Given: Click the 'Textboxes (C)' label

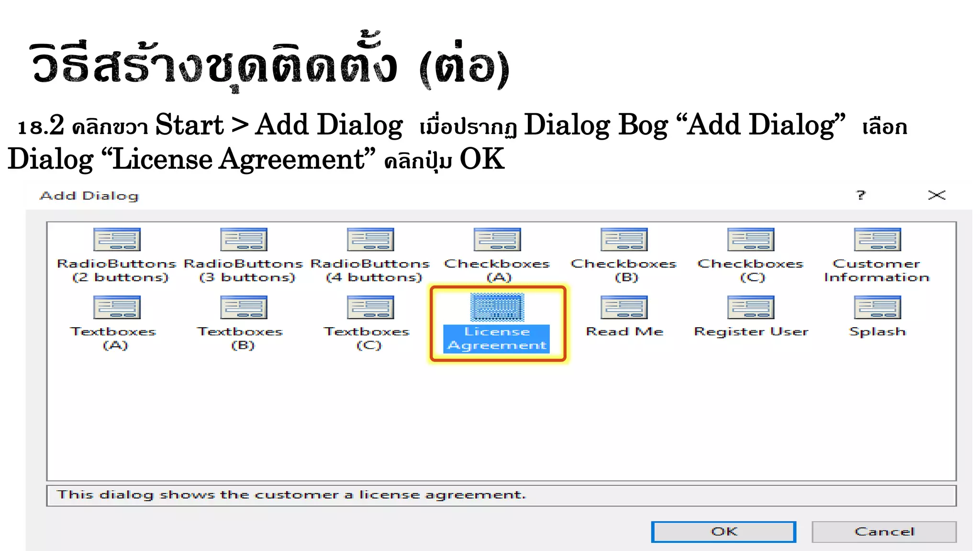Looking at the screenshot, I should click(x=367, y=339).
